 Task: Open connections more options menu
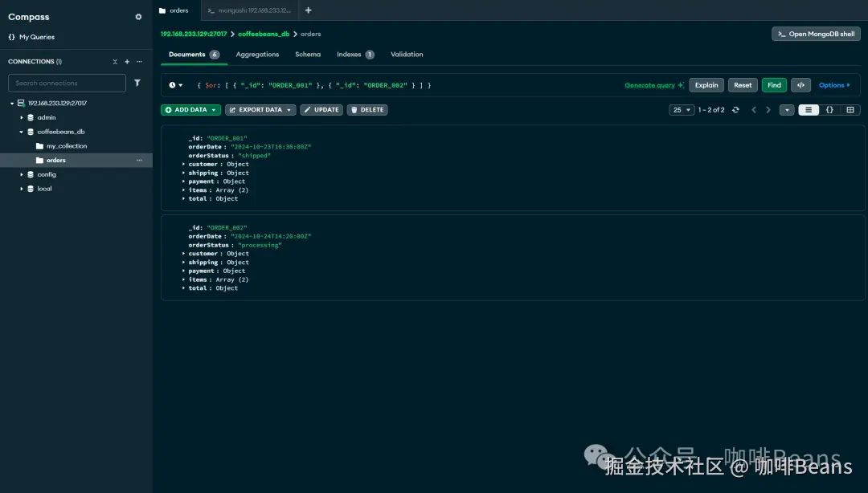[x=139, y=61]
